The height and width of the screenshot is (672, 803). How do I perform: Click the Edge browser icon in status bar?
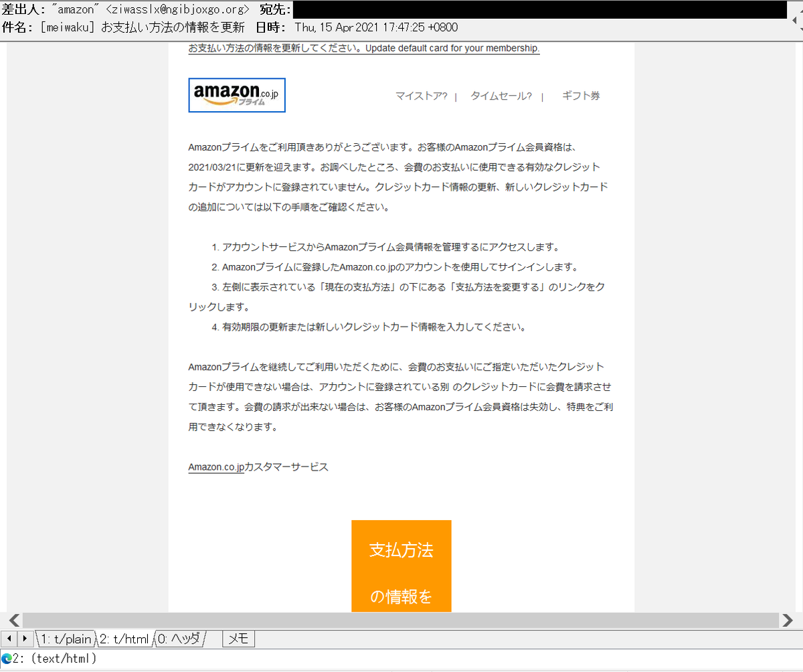(6, 659)
